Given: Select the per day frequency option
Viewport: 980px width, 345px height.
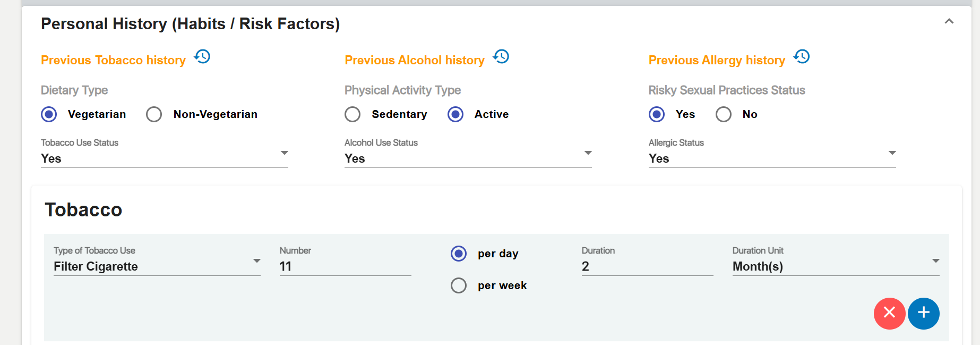Looking at the screenshot, I should coord(459,254).
